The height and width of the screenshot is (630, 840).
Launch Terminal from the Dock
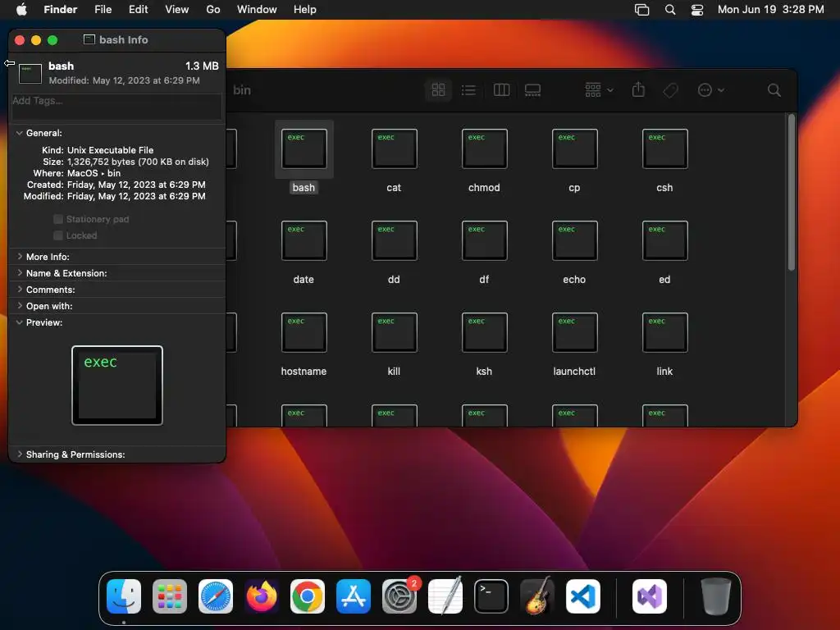point(491,596)
